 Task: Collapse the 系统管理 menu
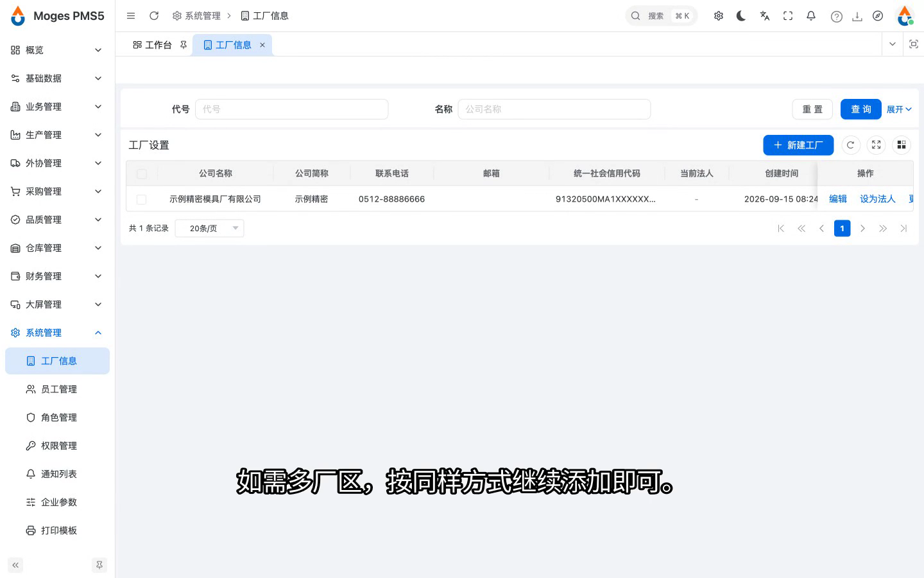pyautogui.click(x=57, y=333)
